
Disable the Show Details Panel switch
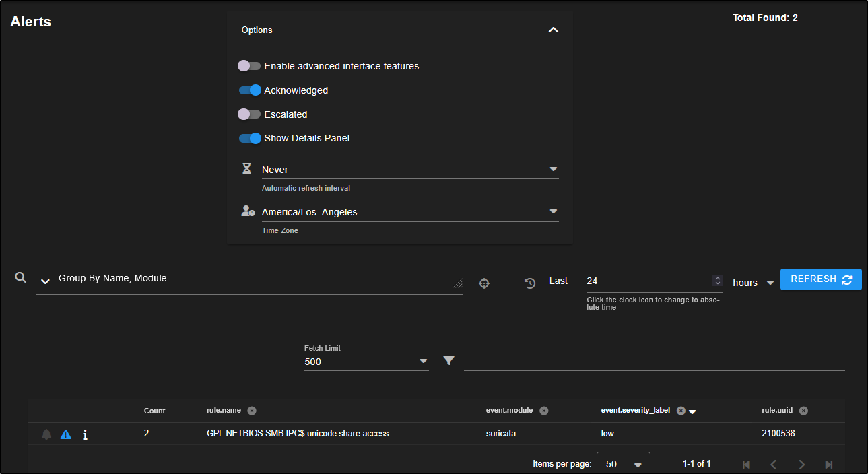pyautogui.click(x=250, y=138)
